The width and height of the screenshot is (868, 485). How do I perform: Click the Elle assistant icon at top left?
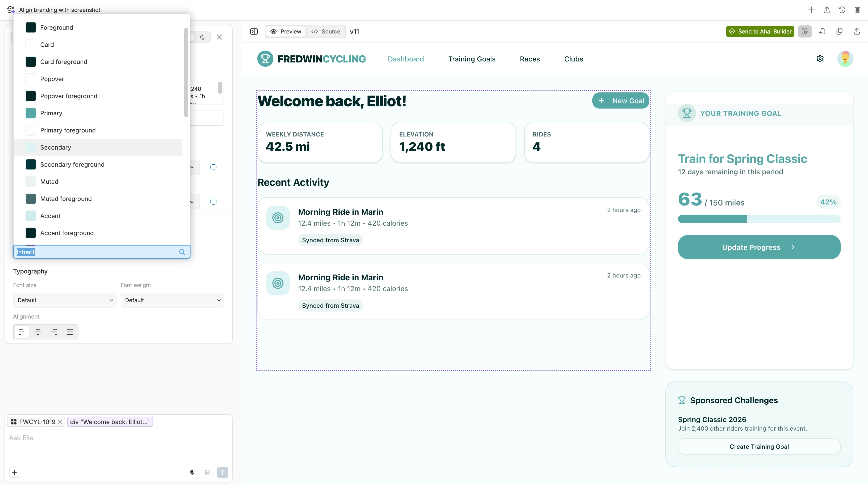pyautogui.click(x=11, y=10)
